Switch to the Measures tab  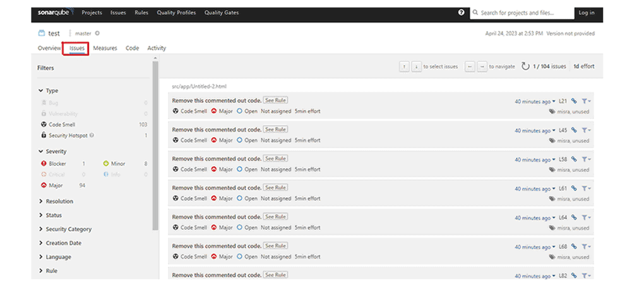click(105, 48)
